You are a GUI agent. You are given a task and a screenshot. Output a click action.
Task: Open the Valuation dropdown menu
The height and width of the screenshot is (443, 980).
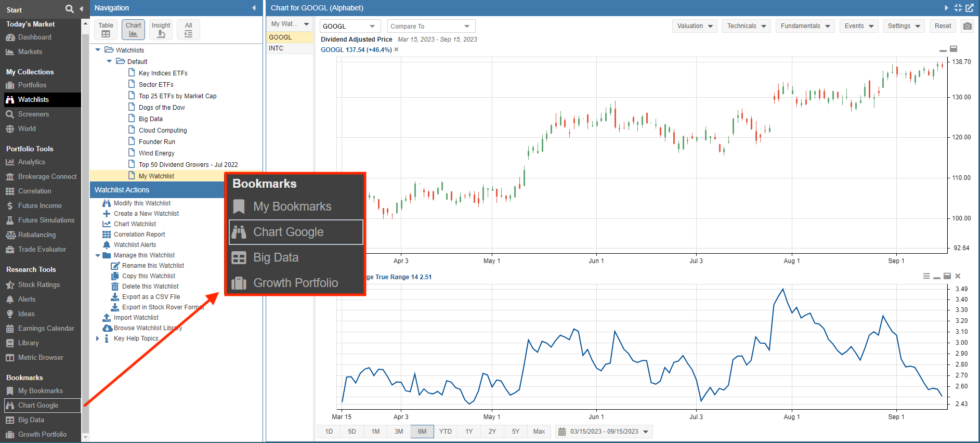coord(695,26)
